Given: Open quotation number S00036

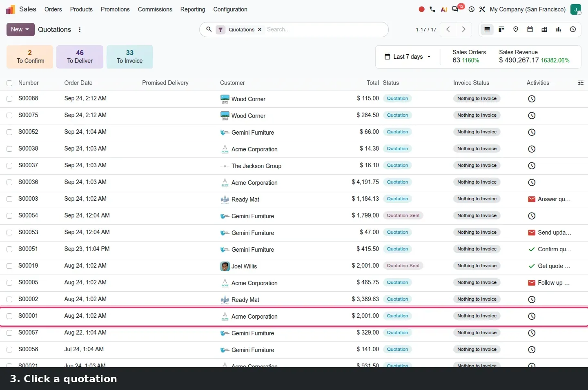Looking at the screenshot, I should click(28, 182).
